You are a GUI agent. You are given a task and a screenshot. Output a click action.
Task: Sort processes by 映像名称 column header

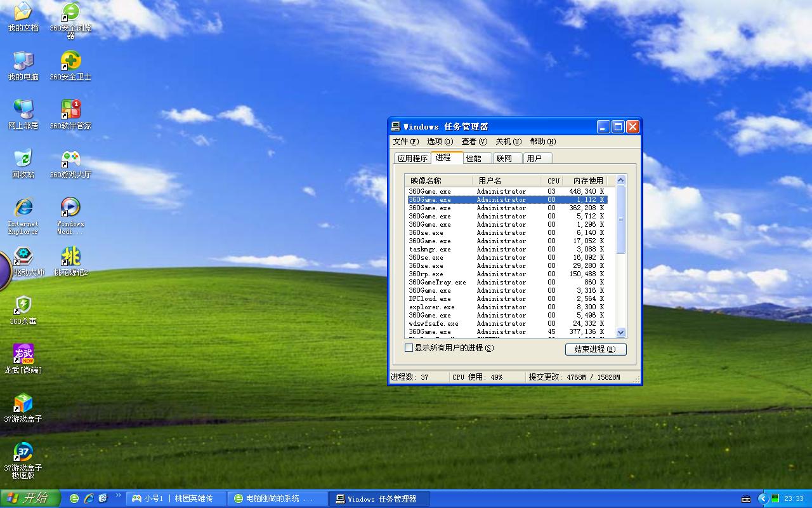click(x=438, y=180)
